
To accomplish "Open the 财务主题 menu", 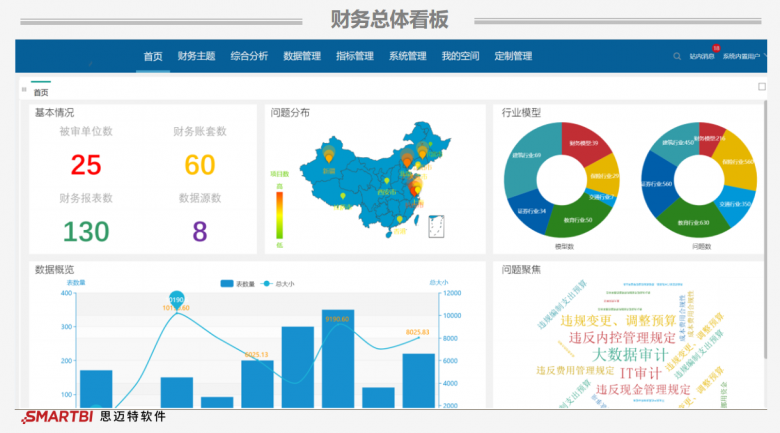I will [x=196, y=56].
